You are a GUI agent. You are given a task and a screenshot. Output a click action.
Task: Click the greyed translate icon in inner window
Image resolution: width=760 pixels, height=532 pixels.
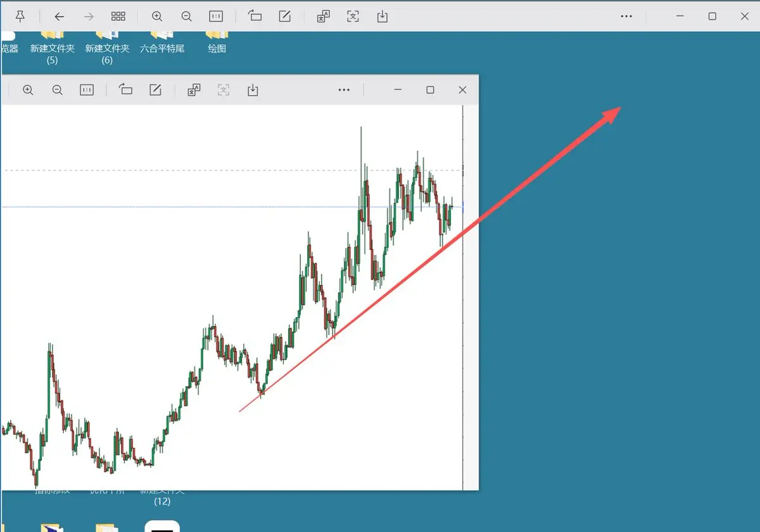click(224, 90)
